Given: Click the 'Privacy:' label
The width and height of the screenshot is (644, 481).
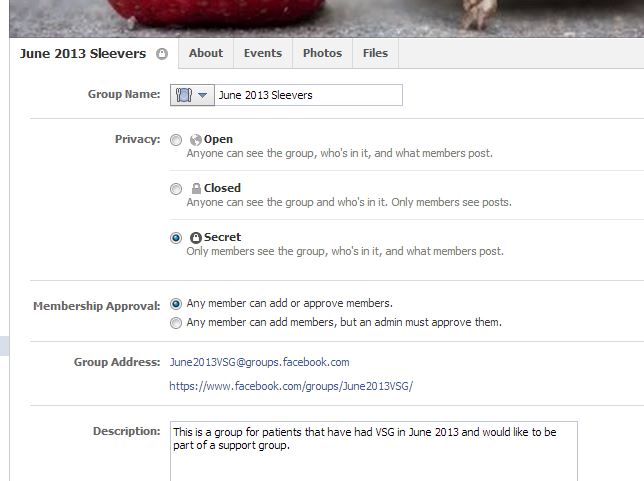Looking at the screenshot, I should click(138, 139).
